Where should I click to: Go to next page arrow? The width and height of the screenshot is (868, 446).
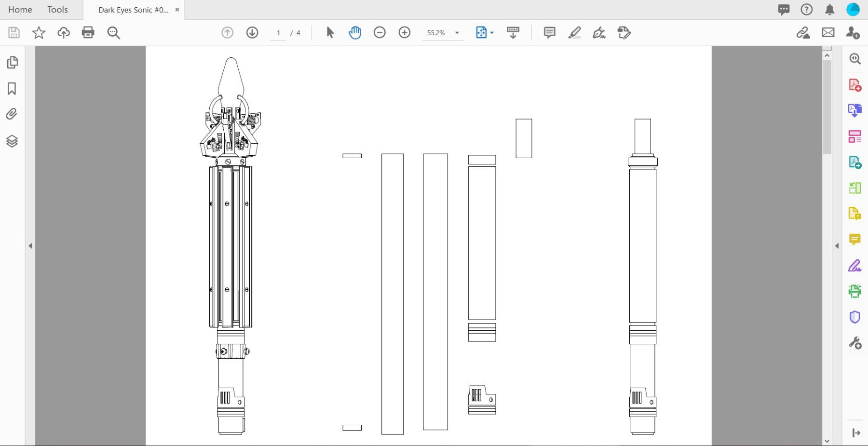(x=252, y=33)
